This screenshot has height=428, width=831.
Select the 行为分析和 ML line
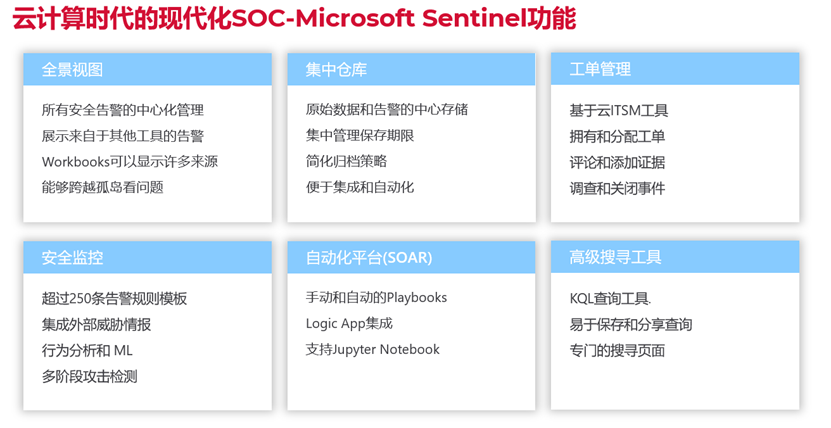tap(87, 350)
